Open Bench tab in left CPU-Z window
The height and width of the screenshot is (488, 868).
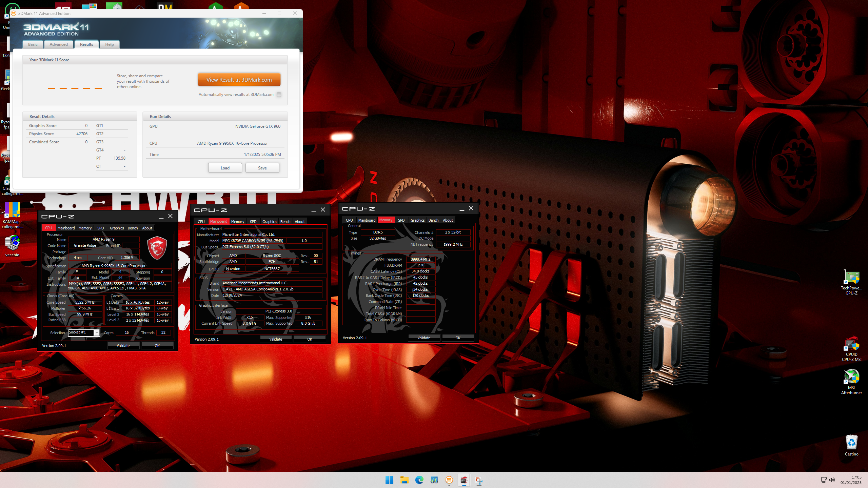pos(133,228)
